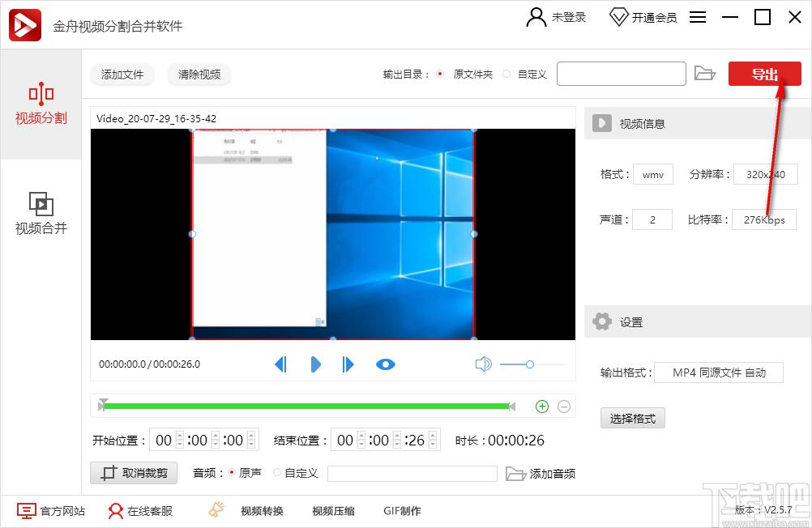The width and height of the screenshot is (812, 528).
Task: Click the format value wmv
Action: 652,174
